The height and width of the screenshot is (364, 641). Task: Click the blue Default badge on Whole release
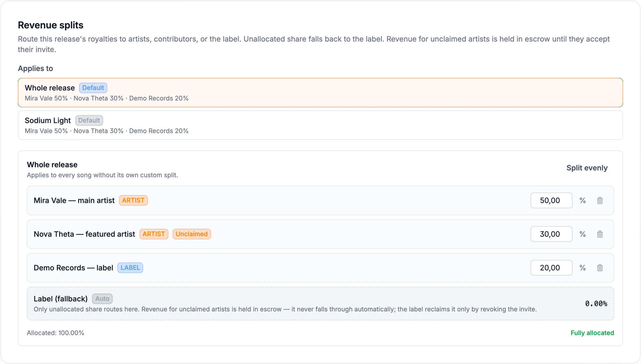93,88
